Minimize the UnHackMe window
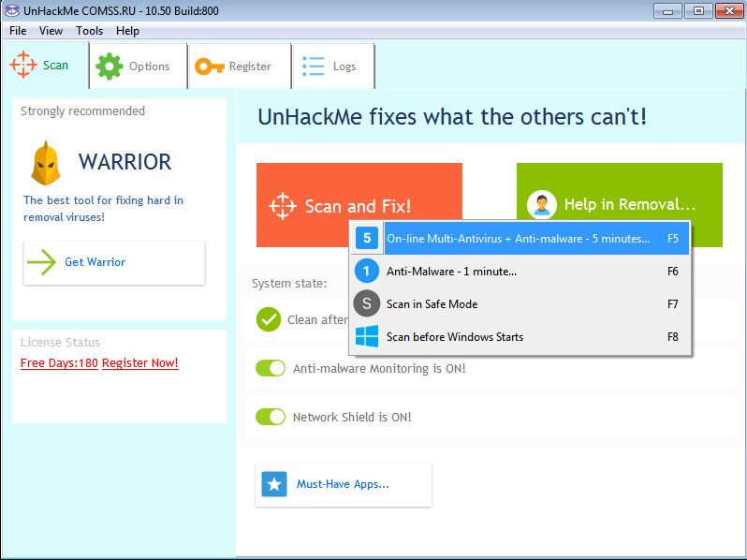 (x=667, y=10)
